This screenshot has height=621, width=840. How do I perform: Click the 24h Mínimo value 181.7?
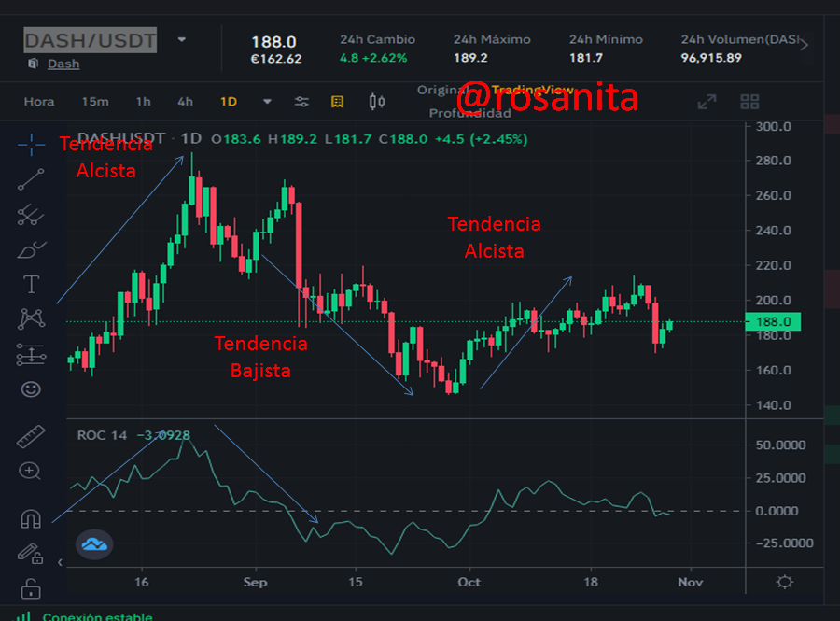(586, 58)
